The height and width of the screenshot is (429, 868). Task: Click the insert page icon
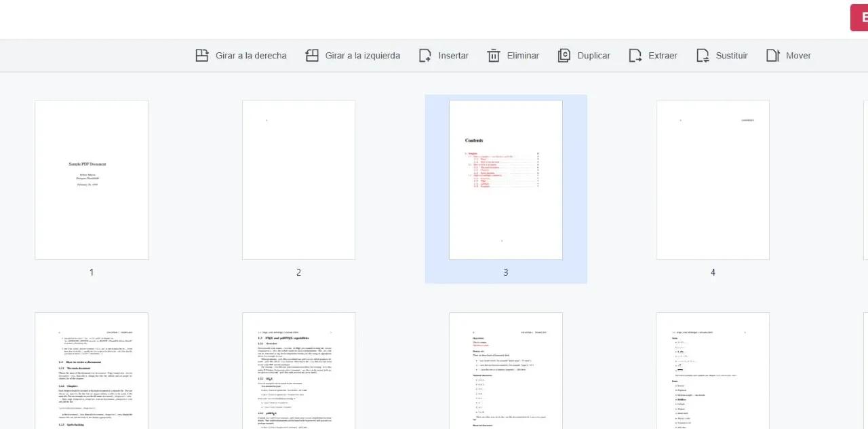click(425, 56)
